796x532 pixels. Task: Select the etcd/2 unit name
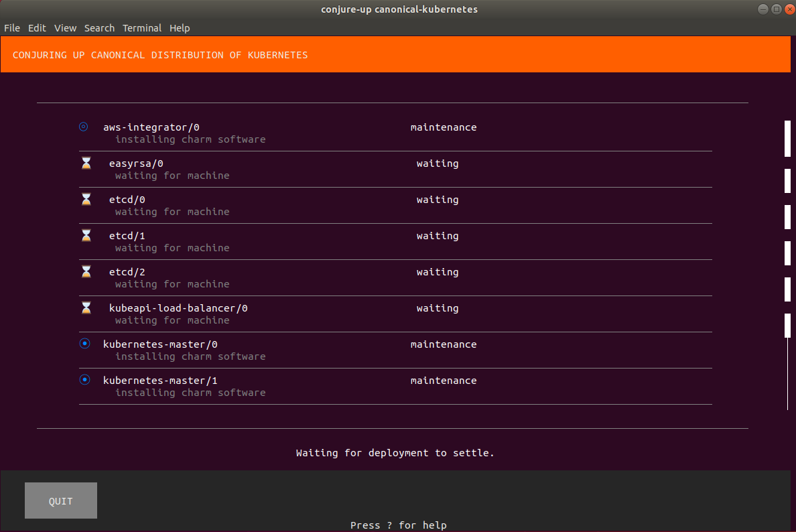click(x=127, y=272)
